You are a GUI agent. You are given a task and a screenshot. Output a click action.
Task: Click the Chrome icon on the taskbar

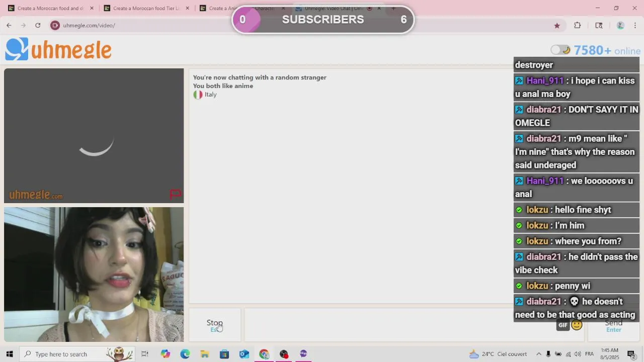pos(264,354)
